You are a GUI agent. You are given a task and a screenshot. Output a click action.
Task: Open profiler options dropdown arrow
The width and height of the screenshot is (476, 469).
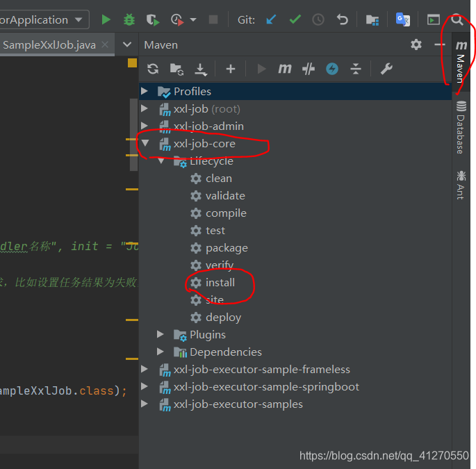pyautogui.click(x=193, y=20)
